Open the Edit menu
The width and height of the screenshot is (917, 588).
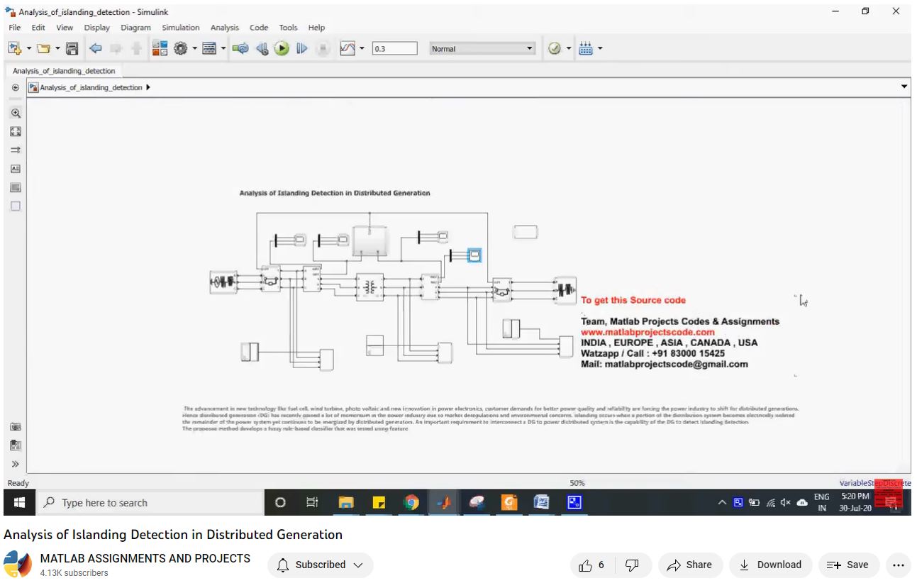(x=38, y=28)
